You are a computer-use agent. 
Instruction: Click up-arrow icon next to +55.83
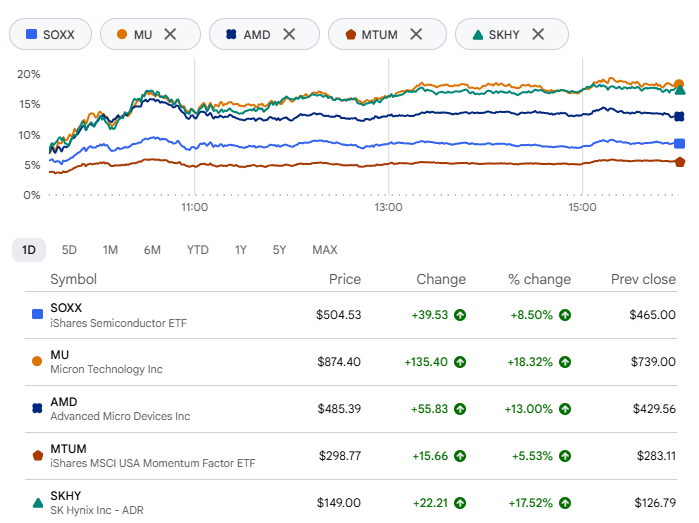click(460, 409)
